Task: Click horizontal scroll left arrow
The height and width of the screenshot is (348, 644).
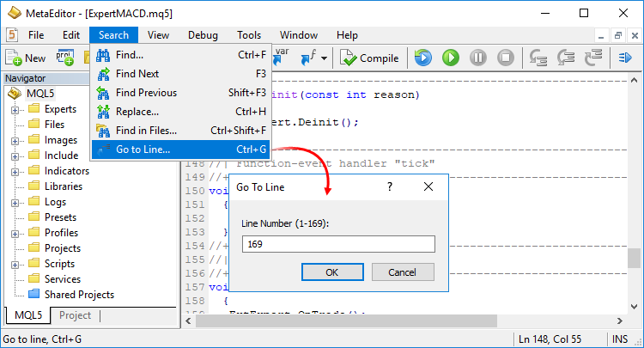Action: (x=188, y=321)
